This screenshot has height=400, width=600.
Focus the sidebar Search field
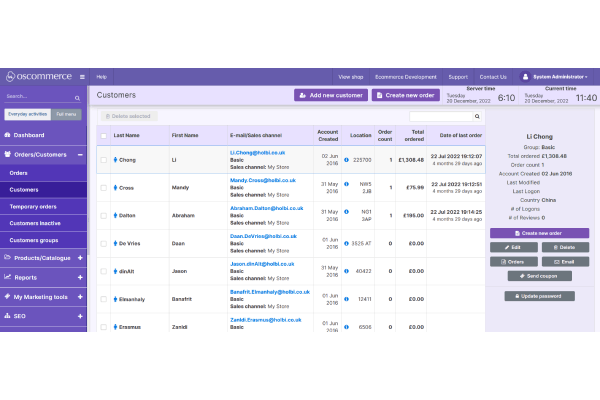[40, 96]
